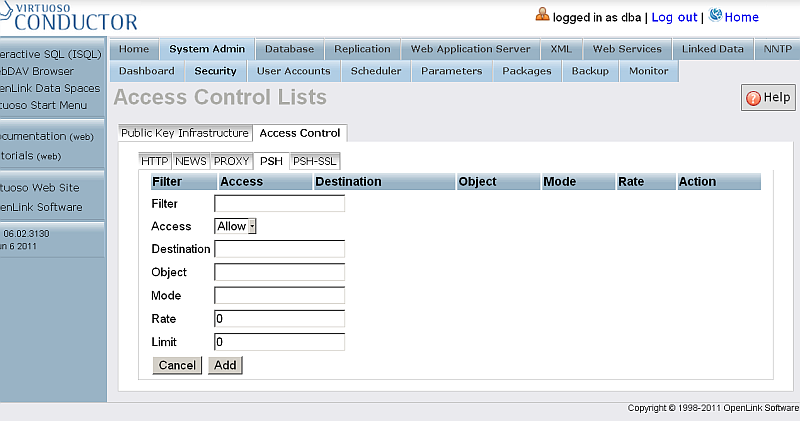Focus the Filter text field
This screenshot has height=421, width=800.
coord(279,203)
